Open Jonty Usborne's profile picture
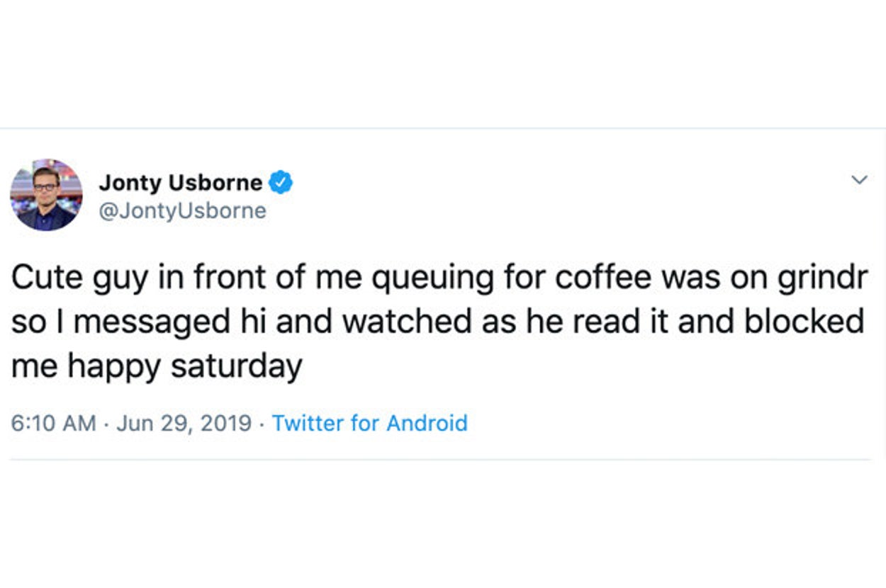Viewport: 886px width, 588px height. click(x=46, y=194)
